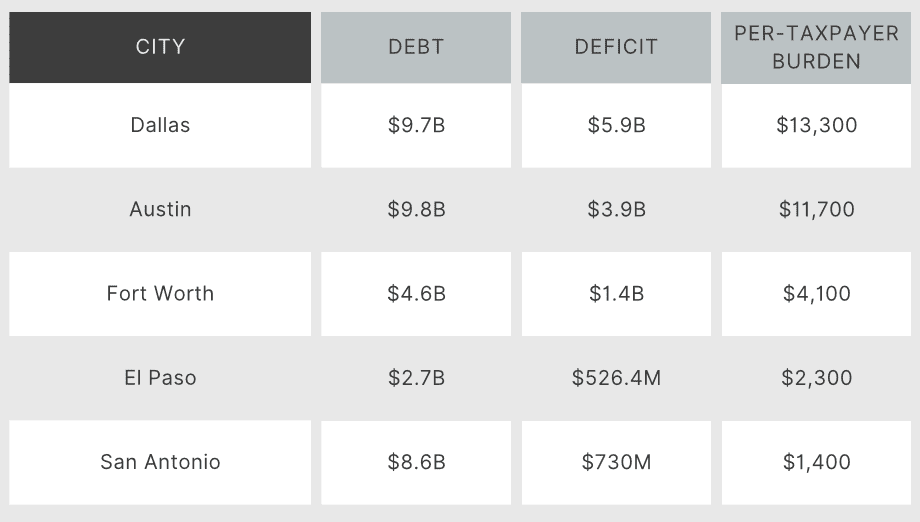Image resolution: width=920 pixels, height=522 pixels.
Task: Click San Antonio deficit value $730M
Action: [x=616, y=461]
